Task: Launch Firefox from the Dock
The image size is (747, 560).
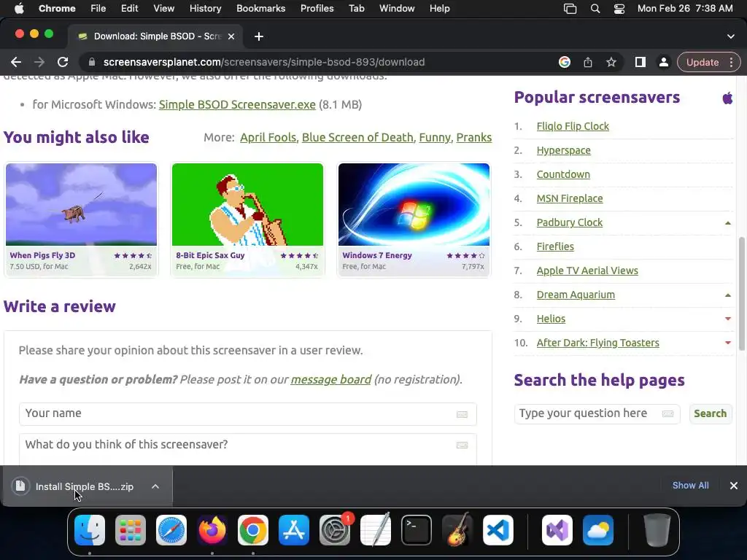Action: tap(212, 530)
